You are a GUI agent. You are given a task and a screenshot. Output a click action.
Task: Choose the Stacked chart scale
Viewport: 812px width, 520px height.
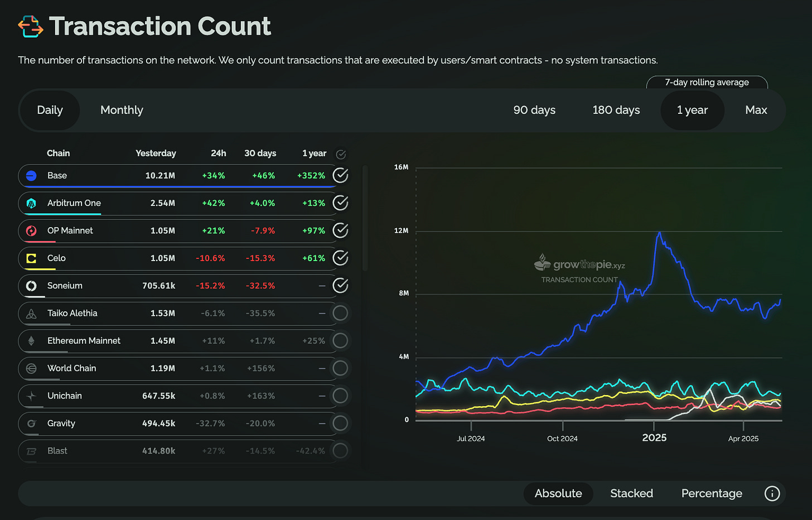coord(631,493)
